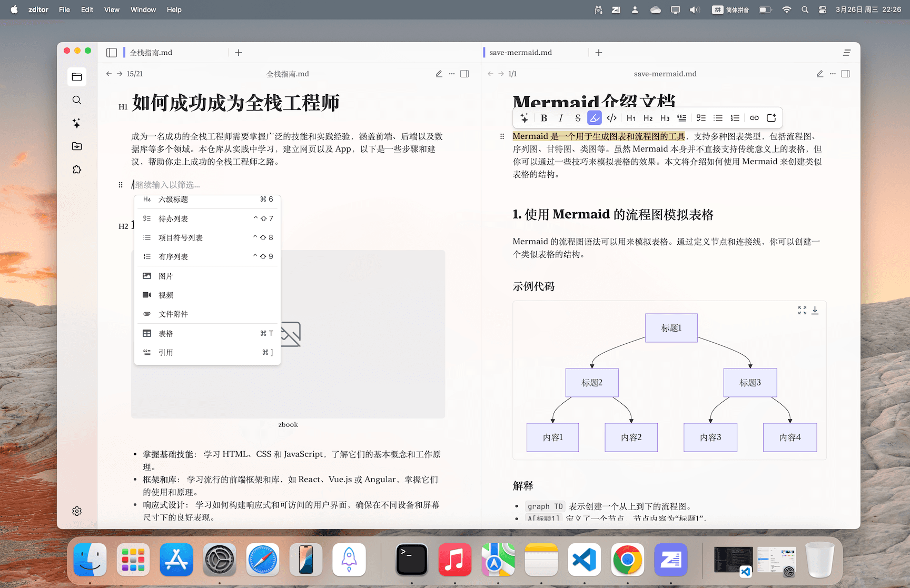Open the file explorer sidebar icon

click(x=77, y=77)
